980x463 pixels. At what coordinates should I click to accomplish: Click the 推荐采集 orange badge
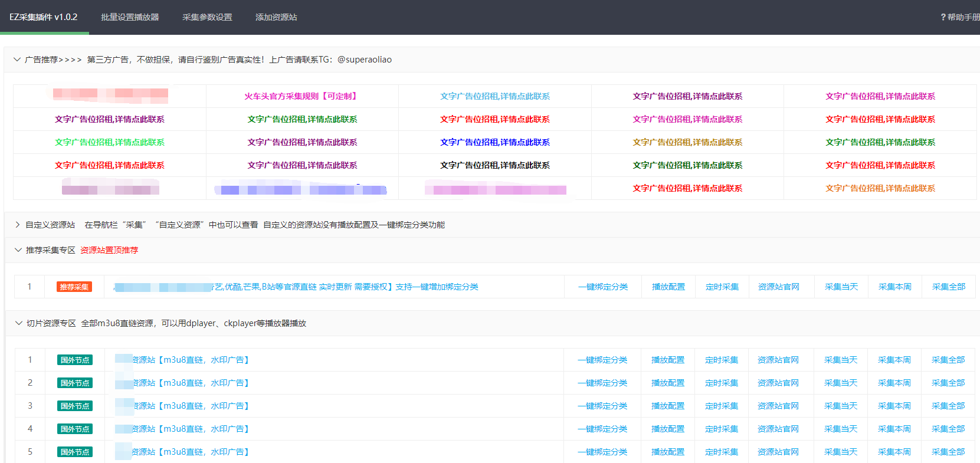click(x=74, y=287)
